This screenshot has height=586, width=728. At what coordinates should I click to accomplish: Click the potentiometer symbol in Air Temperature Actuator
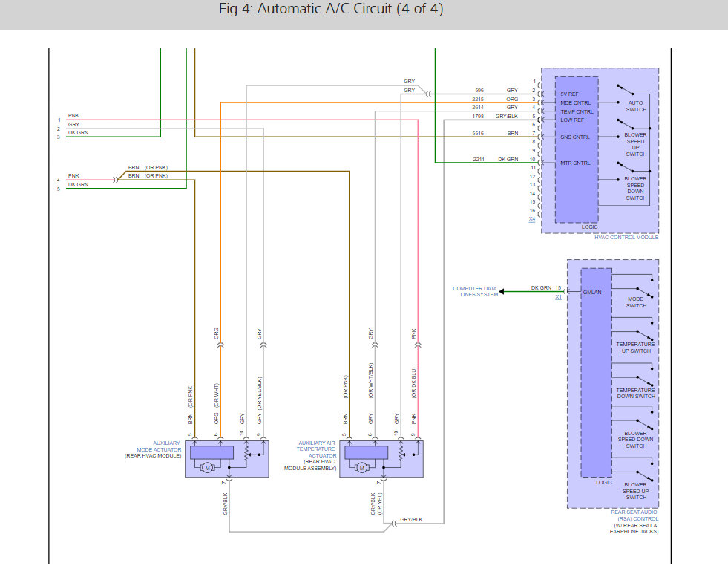click(401, 453)
